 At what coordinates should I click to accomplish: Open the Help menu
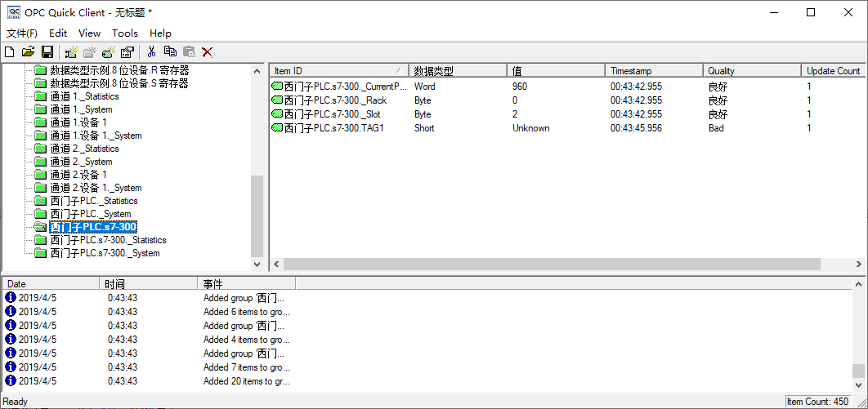click(x=160, y=33)
